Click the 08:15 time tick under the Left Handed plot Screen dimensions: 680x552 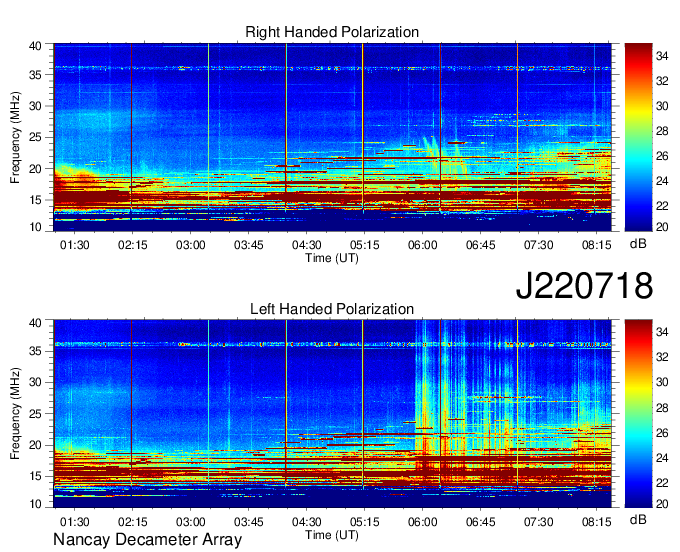click(597, 522)
